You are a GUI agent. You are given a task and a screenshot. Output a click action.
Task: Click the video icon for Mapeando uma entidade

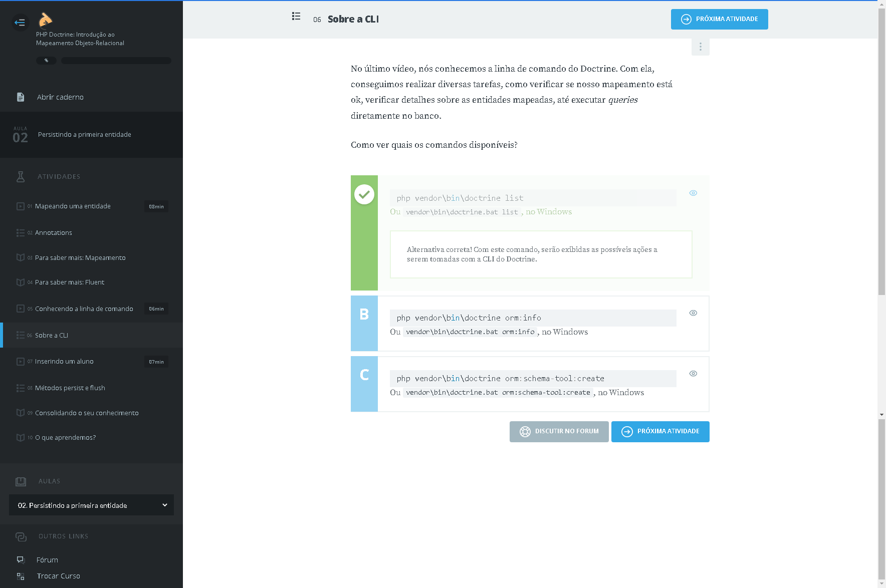coord(21,206)
